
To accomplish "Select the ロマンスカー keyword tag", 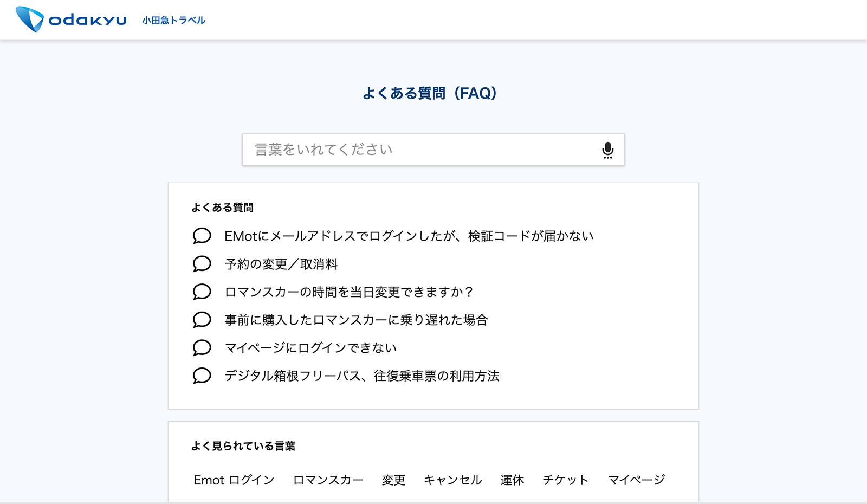I will [x=328, y=480].
